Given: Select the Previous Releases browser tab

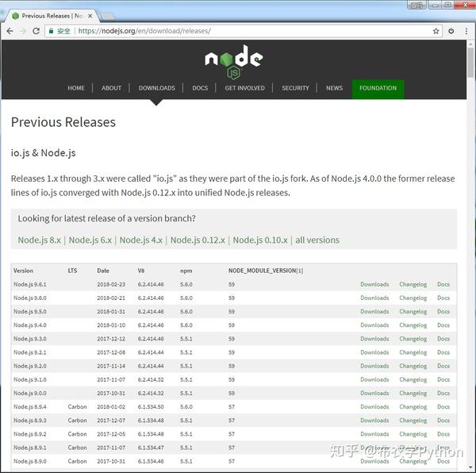Looking at the screenshot, I should point(52,16).
